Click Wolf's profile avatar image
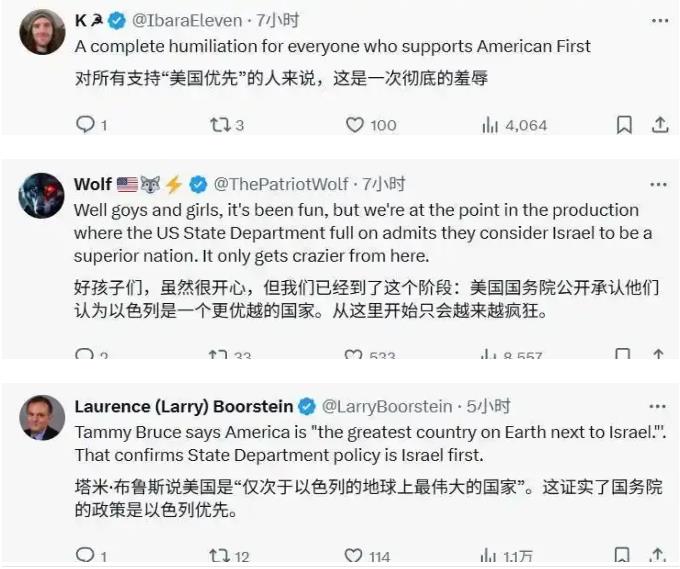Viewport: 680px width, 569px height. pyautogui.click(x=42, y=195)
